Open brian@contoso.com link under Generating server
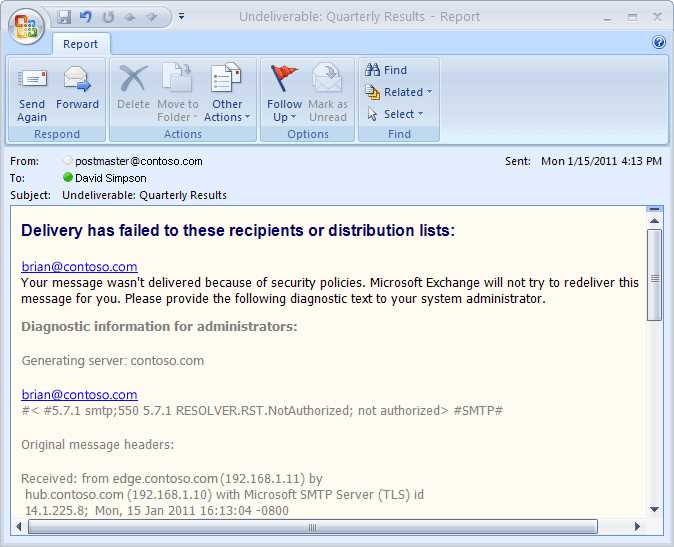 (x=80, y=394)
